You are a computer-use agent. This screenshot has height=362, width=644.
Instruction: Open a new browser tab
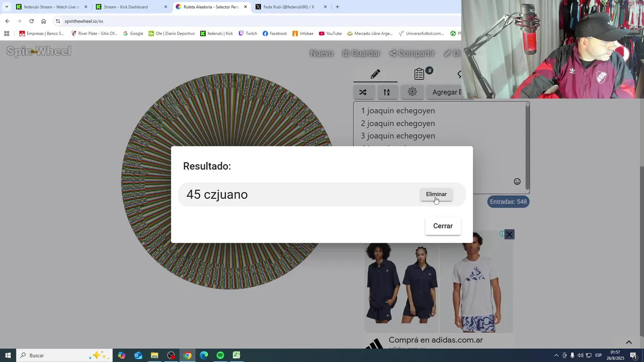pos(337,7)
